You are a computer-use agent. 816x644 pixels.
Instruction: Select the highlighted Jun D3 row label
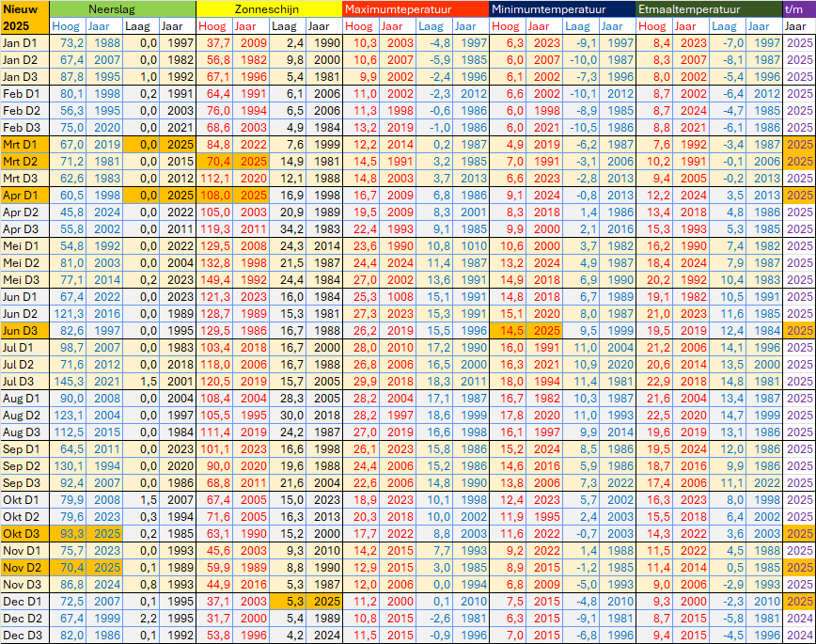click(24, 331)
